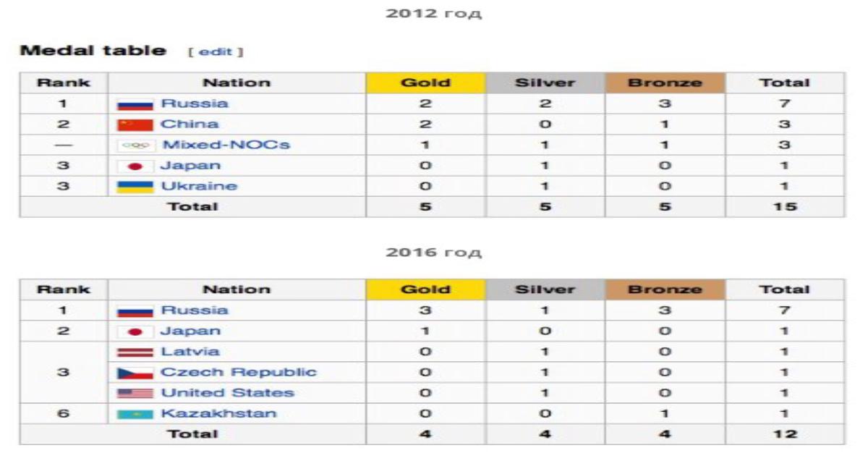Screen dimensions: 868x456
Task: Follow the Czech Republic link
Action: tap(239, 373)
